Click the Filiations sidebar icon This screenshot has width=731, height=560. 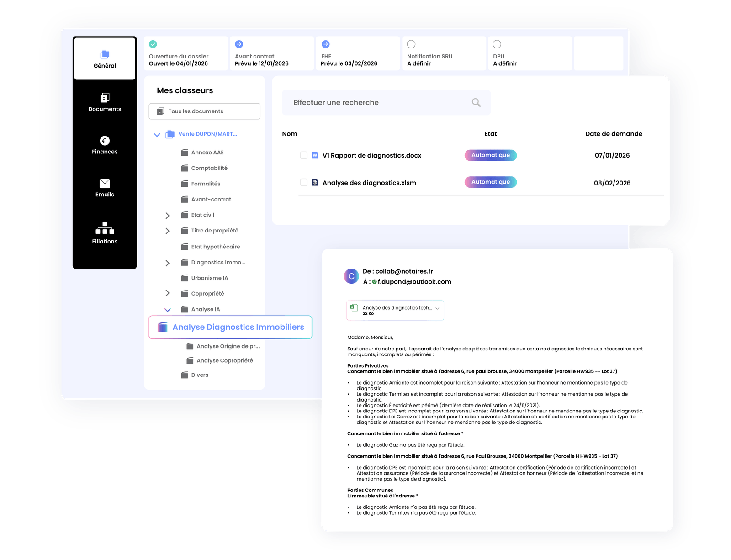pyautogui.click(x=105, y=234)
